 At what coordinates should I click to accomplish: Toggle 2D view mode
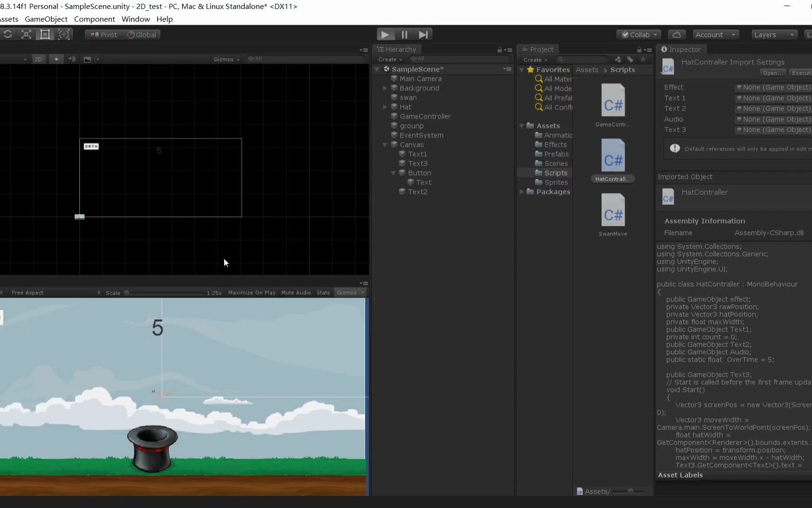coord(39,59)
